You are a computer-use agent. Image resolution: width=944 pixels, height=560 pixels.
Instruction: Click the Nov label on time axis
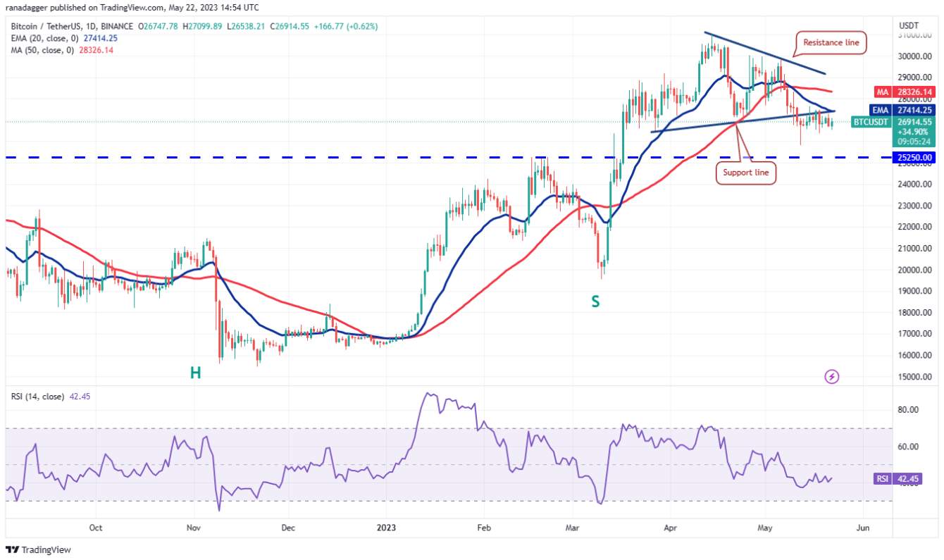coord(195,527)
